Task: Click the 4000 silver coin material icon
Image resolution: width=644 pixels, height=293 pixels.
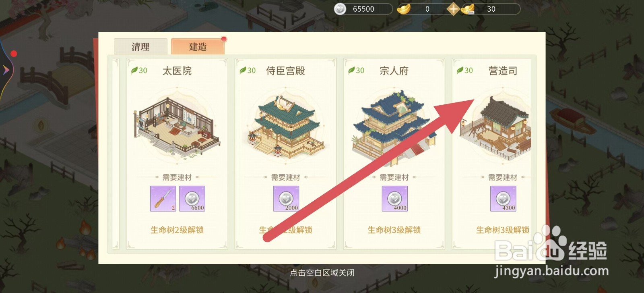Action: coord(394,199)
